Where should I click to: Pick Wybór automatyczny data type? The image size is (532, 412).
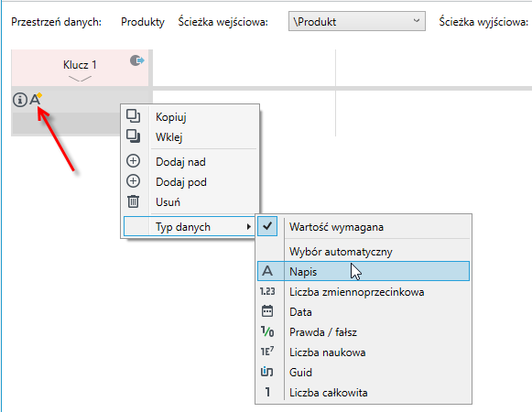(x=364, y=252)
